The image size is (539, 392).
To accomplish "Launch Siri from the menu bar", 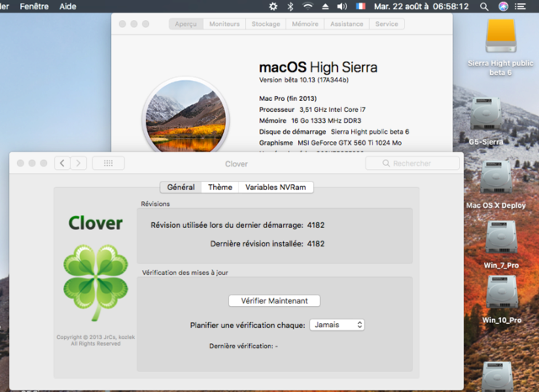I will click(x=504, y=6).
